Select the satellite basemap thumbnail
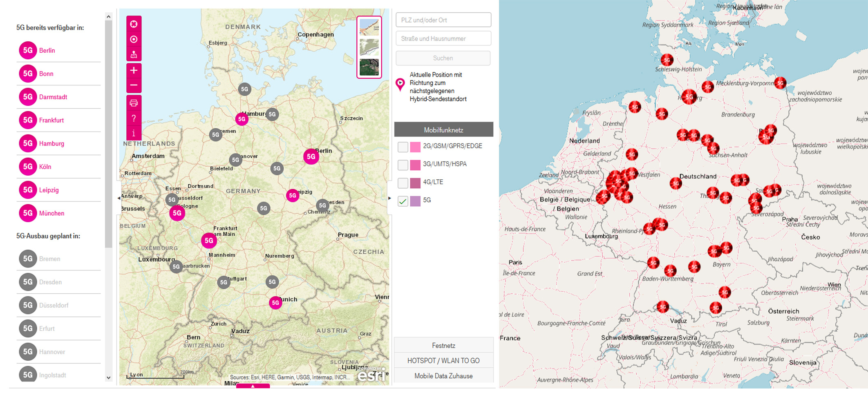Screen dimensions: 868x393 coord(369,67)
